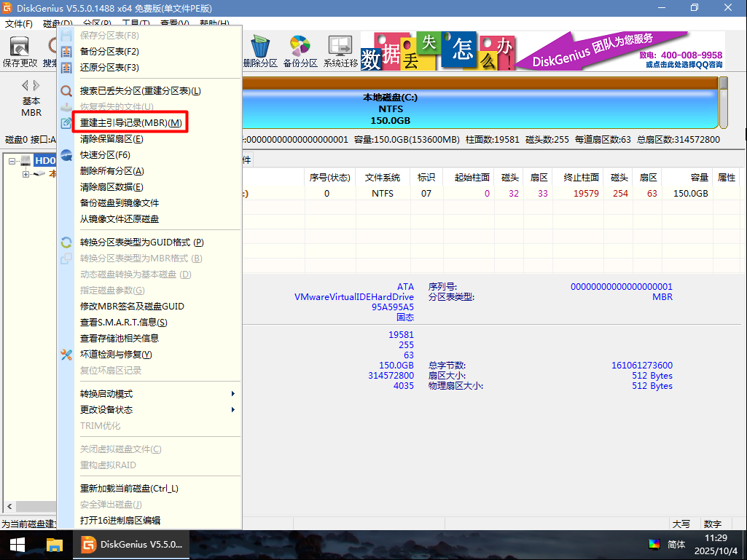Click the 161061273600 total bytes value
The width and height of the screenshot is (747, 560).
pyautogui.click(x=642, y=366)
